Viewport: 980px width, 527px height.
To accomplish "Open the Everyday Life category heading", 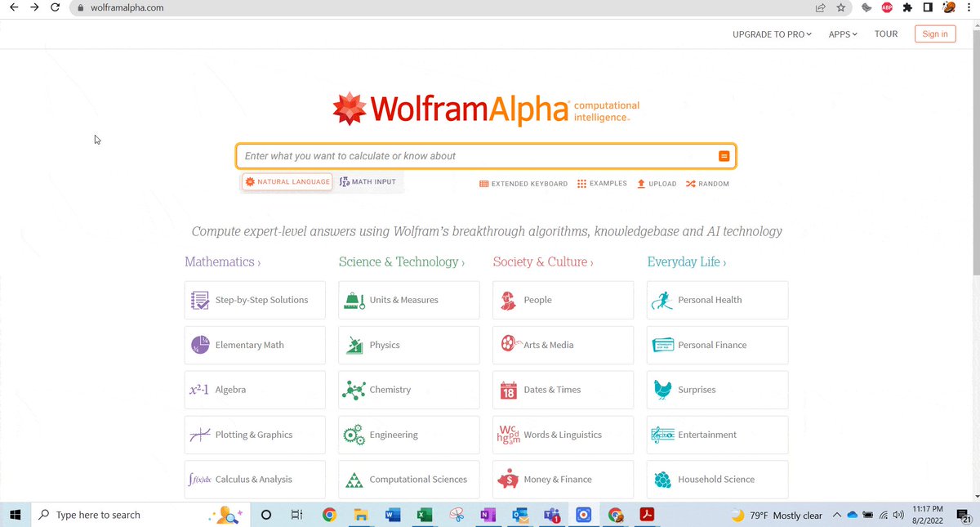I will (x=687, y=261).
